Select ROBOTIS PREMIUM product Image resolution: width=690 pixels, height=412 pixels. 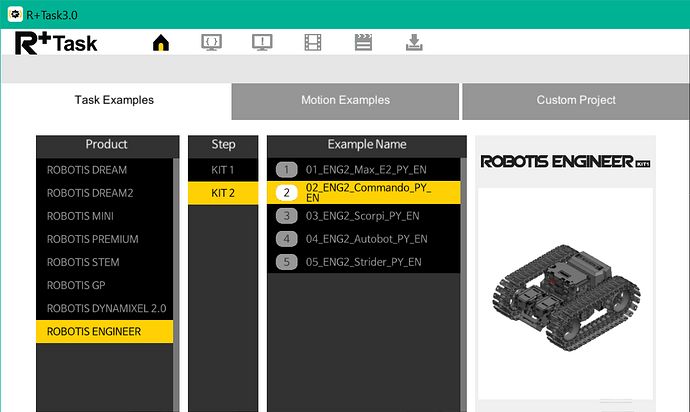[105, 239]
